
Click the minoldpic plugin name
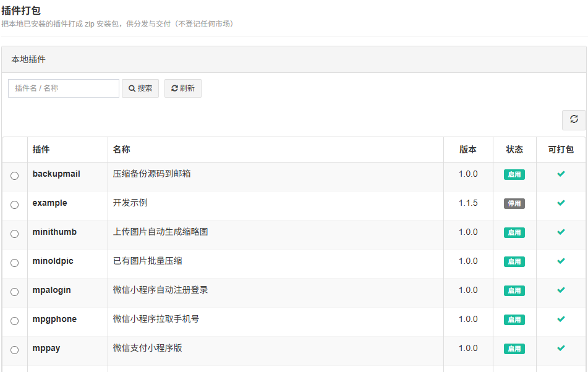[53, 261]
